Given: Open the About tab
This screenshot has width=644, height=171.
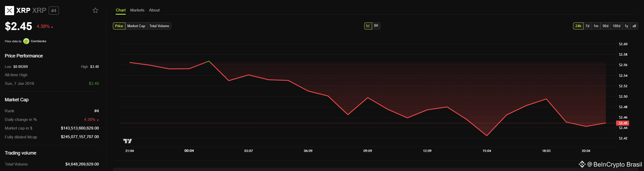Looking at the screenshot, I should click(154, 10).
